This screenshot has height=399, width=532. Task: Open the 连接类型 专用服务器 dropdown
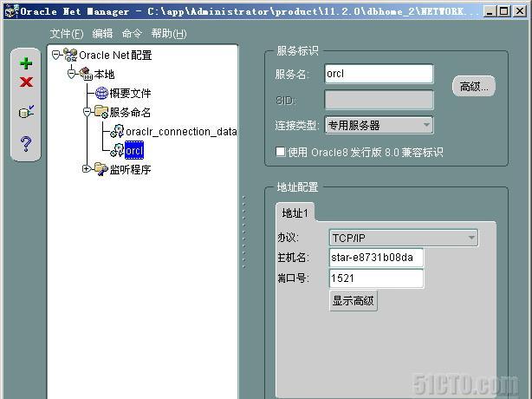pos(379,125)
